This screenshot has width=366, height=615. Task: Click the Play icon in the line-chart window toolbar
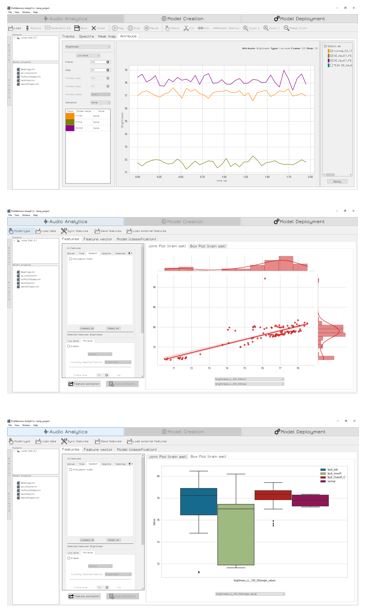115,28
